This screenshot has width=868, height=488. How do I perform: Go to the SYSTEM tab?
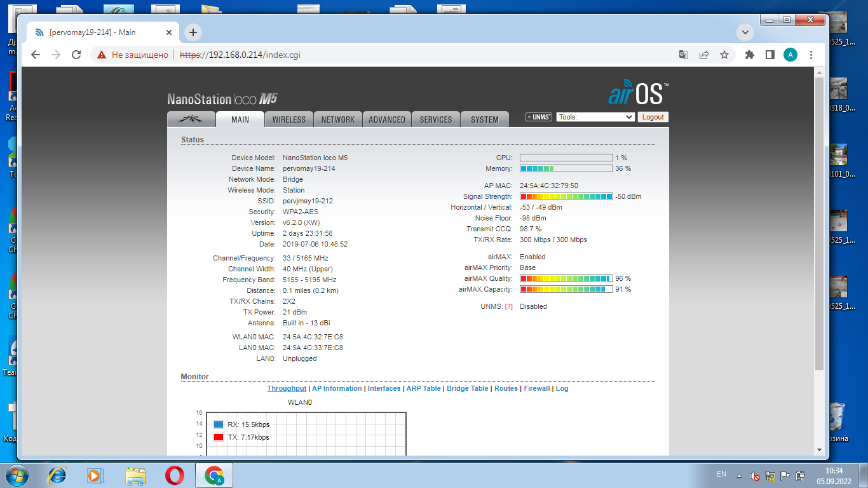coord(485,119)
